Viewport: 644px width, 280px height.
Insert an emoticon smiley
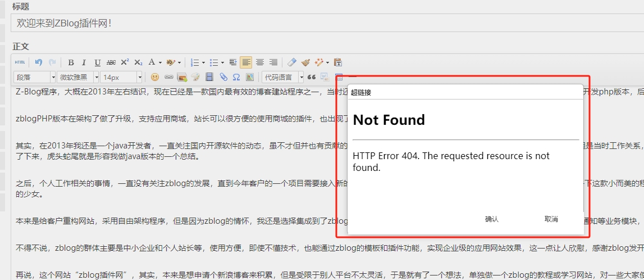point(155,77)
